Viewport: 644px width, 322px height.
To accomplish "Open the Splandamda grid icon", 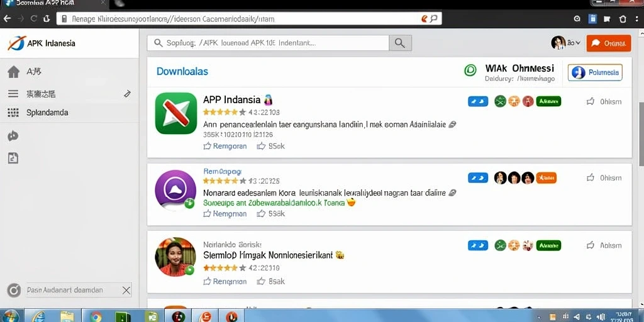I will [x=13, y=113].
